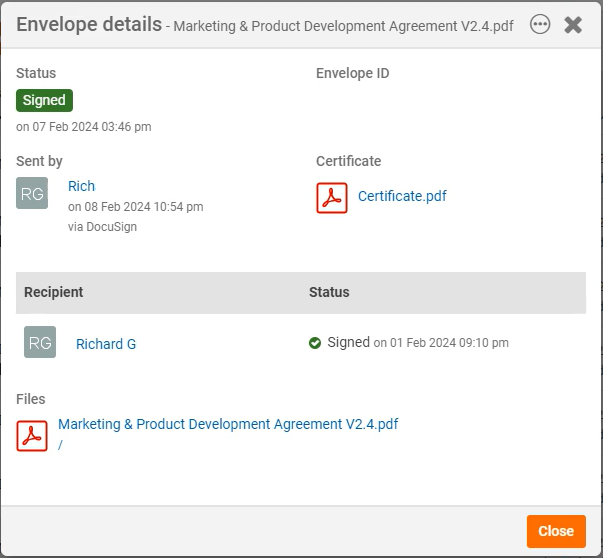Click the Recipient column header
The image size is (603, 558).
click(x=54, y=292)
